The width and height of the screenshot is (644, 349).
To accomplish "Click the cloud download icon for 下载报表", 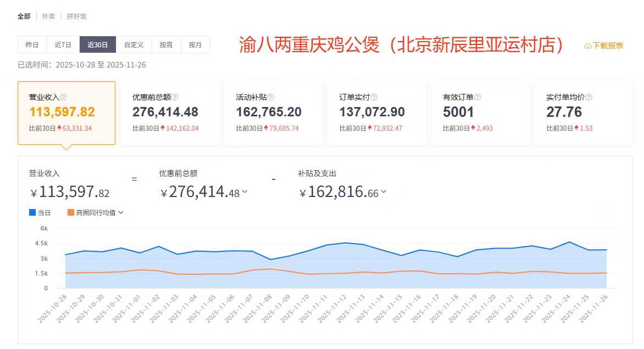I will coord(587,46).
